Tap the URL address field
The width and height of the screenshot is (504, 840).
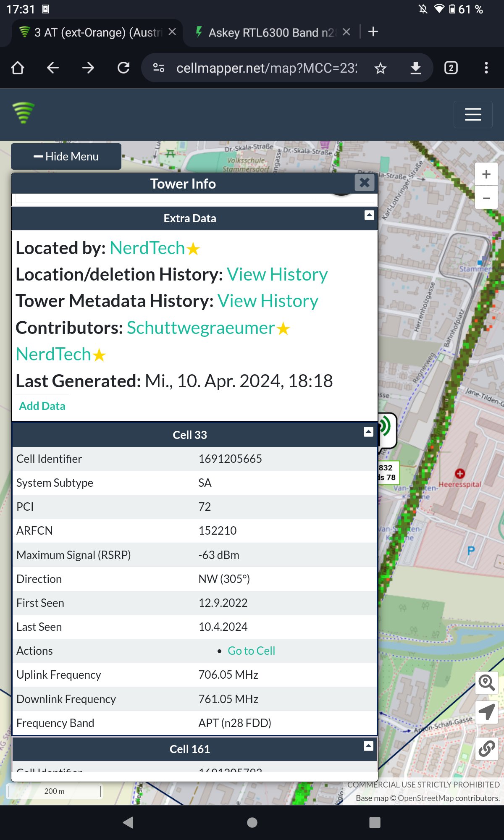click(x=266, y=68)
